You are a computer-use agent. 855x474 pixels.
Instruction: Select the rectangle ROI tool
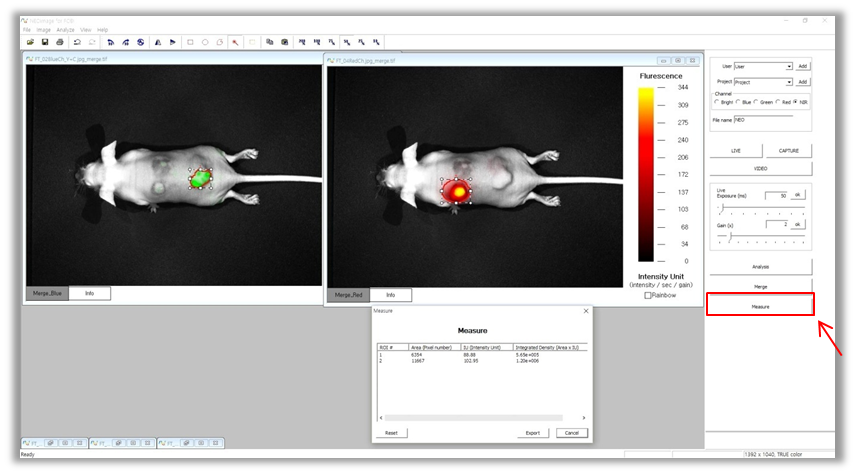tap(190, 42)
